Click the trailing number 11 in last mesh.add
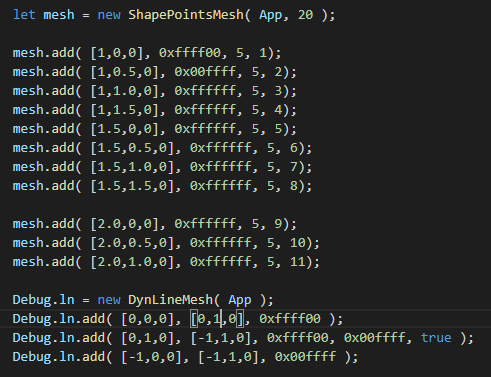Viewport: 491px width, 377px height. point(298,262)
